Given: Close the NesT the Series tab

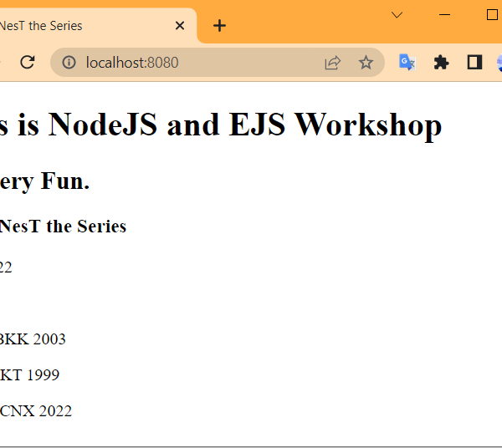Looking at the screenshot, I should 180,26.
